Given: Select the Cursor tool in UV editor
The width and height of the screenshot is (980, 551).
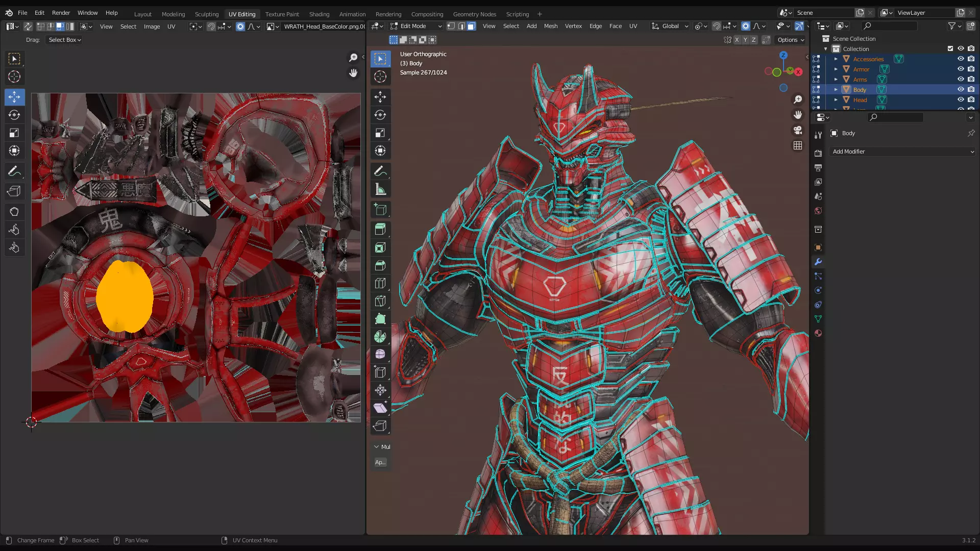Looking at the screenshot, I should point(14,77).
